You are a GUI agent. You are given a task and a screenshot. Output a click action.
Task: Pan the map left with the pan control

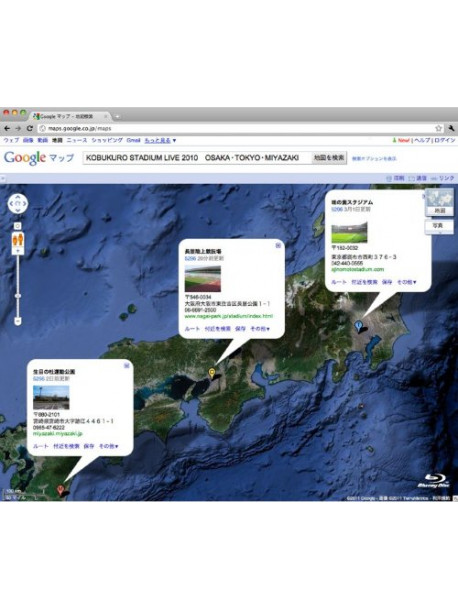[11, 203]
